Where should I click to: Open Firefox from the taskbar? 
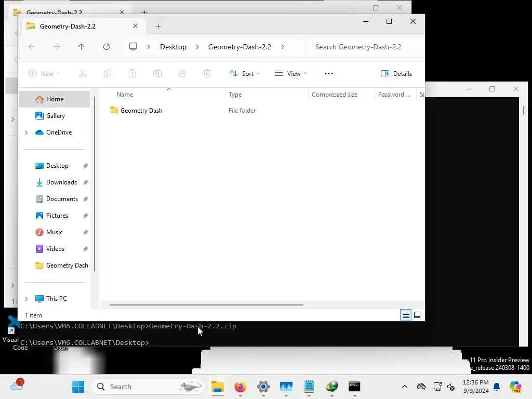(240, 387)
